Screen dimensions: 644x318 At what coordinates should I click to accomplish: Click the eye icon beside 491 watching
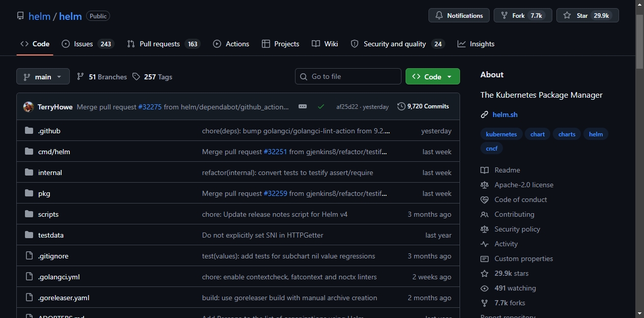485,288
